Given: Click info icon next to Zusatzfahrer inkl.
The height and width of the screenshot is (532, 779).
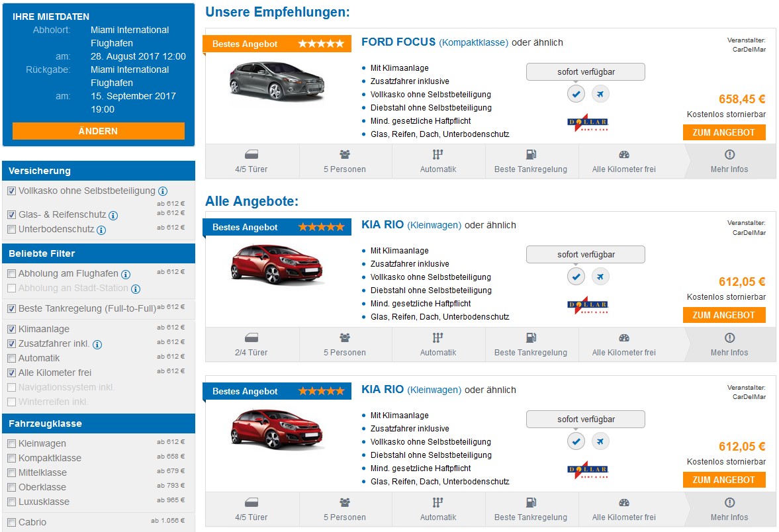Looking at the screenshot, I should 97,345.
